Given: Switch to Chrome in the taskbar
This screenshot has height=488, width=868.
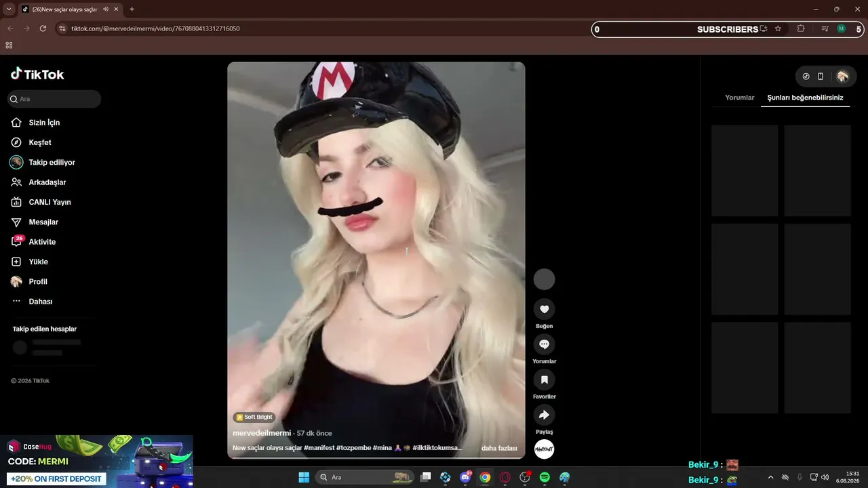Looking at the screenshot, I should pos(485,477).
